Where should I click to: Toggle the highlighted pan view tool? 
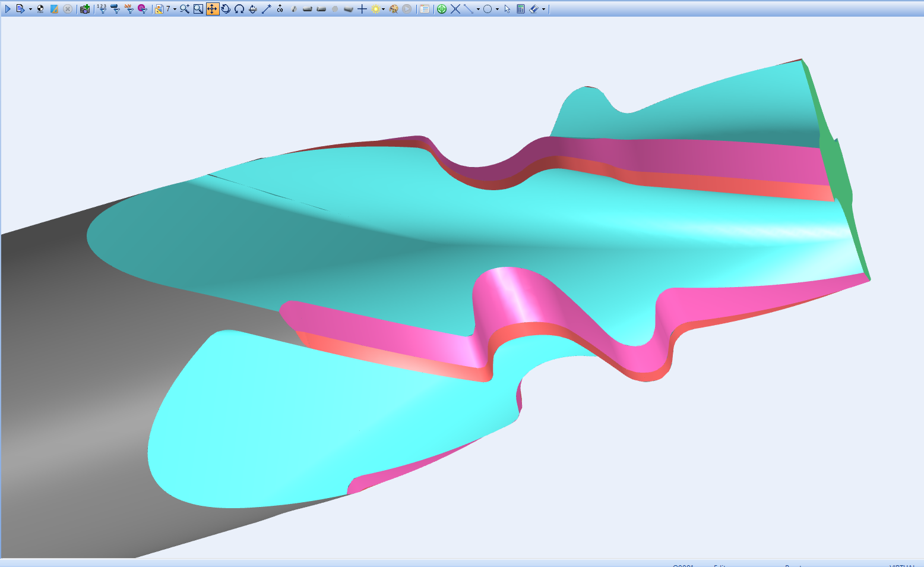212,9
